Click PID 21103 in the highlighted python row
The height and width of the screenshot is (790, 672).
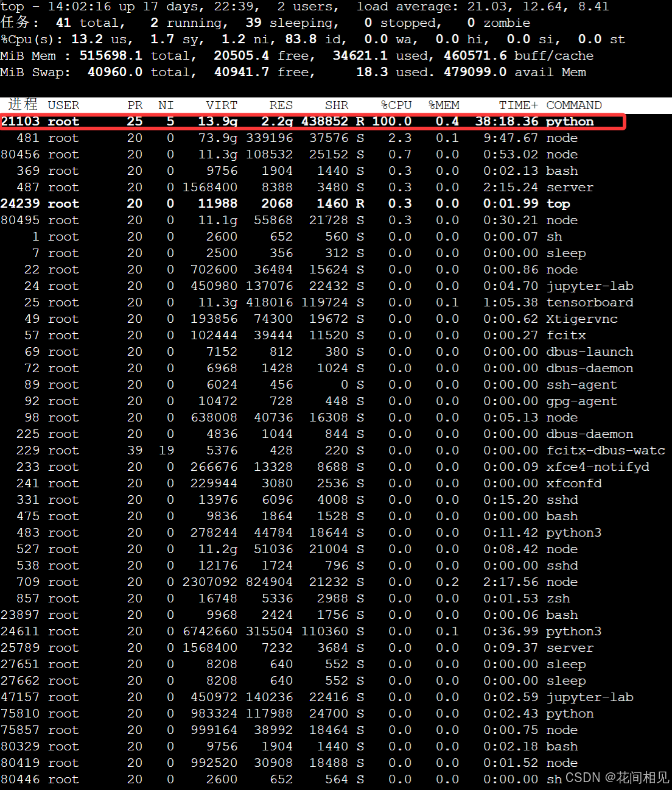click(x=20, y=121)
